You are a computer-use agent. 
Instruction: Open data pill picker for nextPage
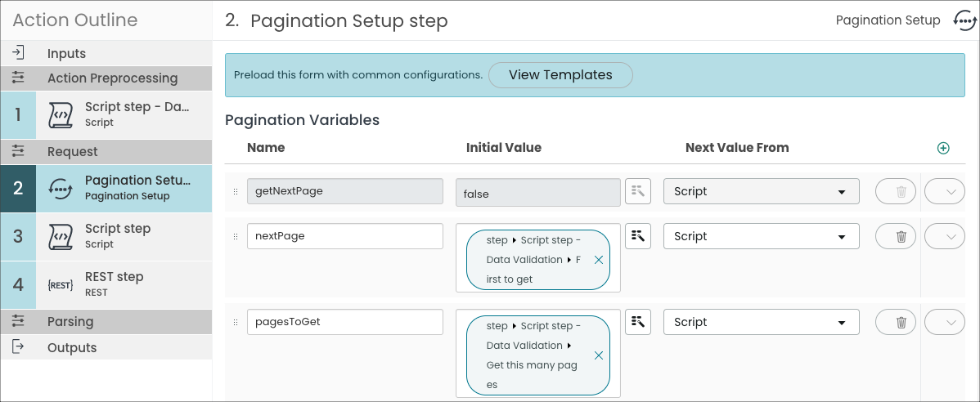coord(638,237)
